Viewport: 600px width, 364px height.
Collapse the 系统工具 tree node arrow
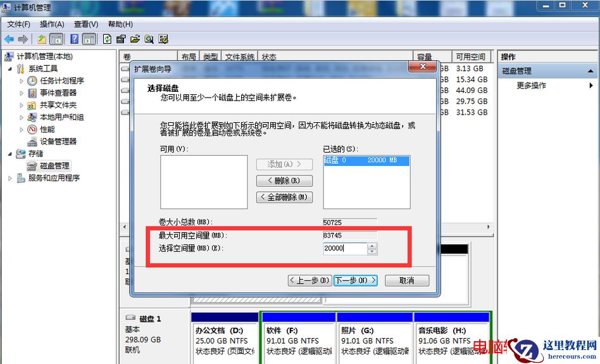10,69
